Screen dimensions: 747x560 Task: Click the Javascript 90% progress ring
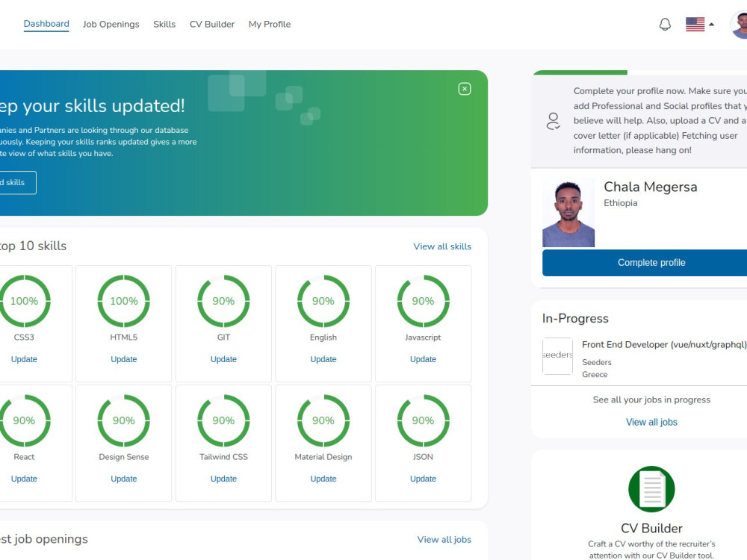pos(423,301)
